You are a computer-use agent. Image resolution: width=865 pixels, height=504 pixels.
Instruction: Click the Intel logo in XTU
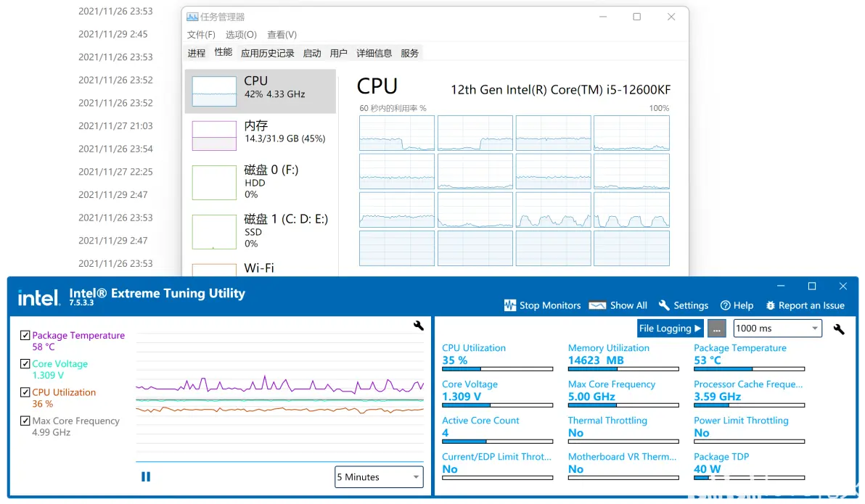point(38,298)
